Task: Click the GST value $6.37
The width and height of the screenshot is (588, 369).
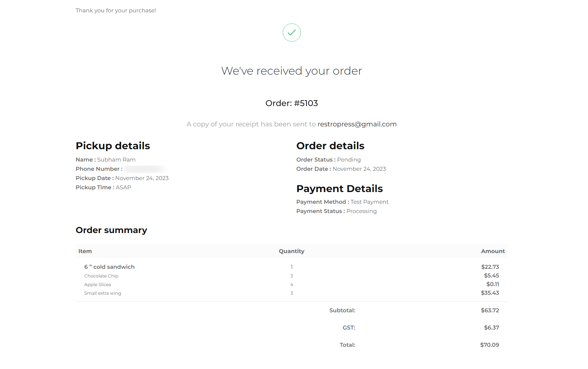Action: point(491,328)
